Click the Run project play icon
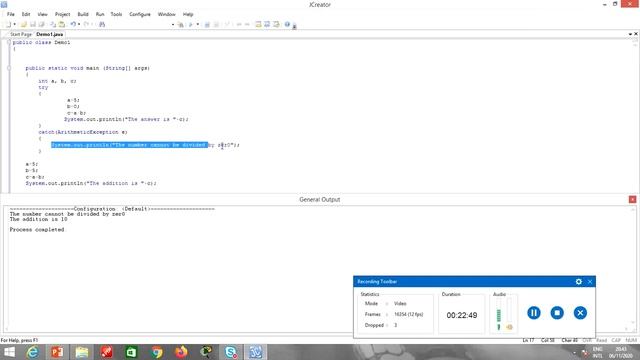This screenshot has width=640, height=360. coord(191,24)
